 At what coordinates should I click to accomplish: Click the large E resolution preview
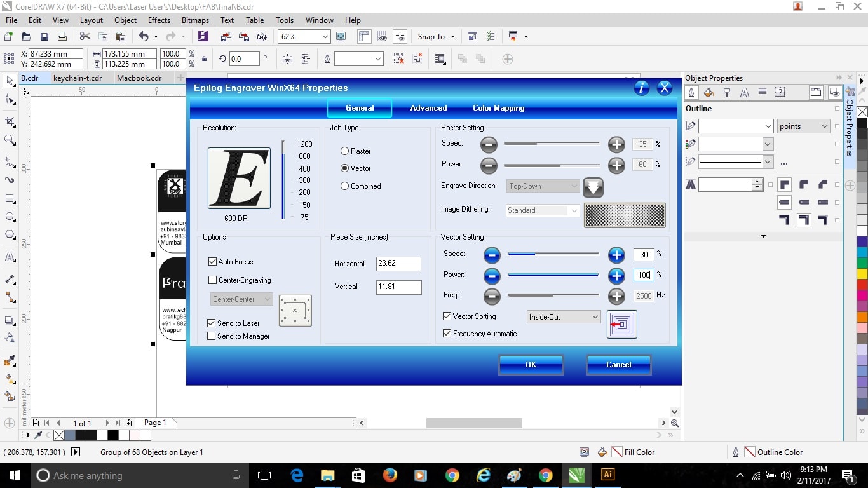pyautogui.click(x=239, y=178)
